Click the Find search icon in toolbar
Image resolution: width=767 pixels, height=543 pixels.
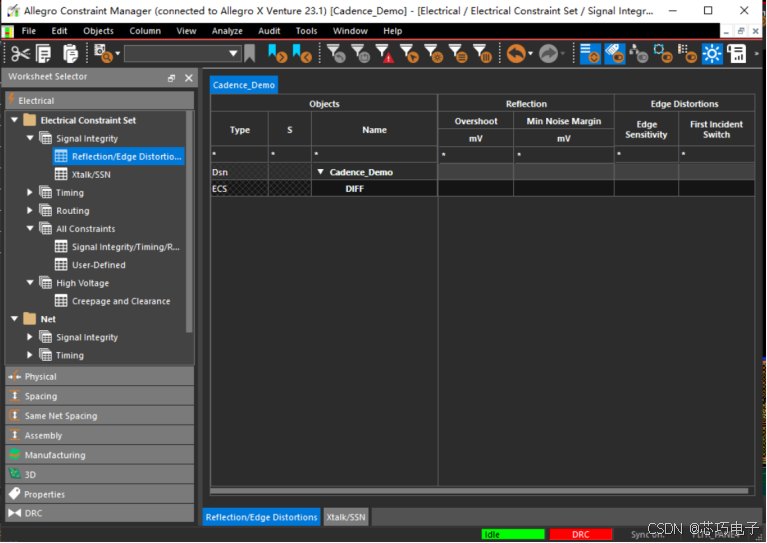click(x=103, y=53)
